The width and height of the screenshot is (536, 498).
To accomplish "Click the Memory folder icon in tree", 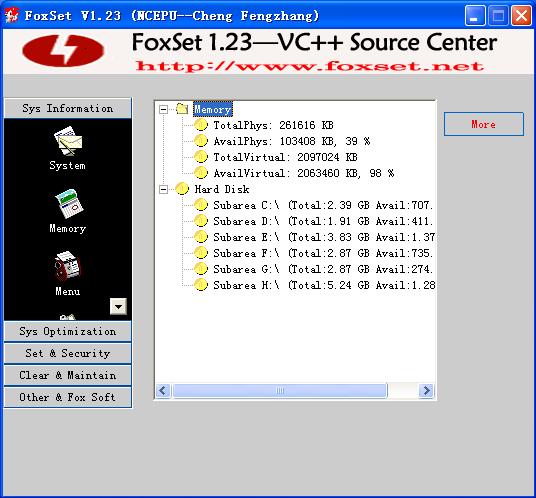I will (182, 109).
